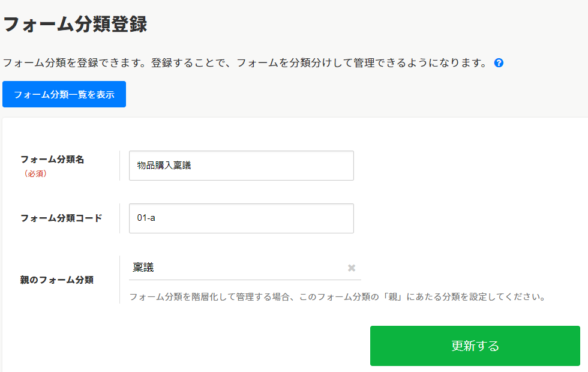Click the 親のフォーム分類 field label
This screenshot has width=588, height=372.
click(57, 280)
